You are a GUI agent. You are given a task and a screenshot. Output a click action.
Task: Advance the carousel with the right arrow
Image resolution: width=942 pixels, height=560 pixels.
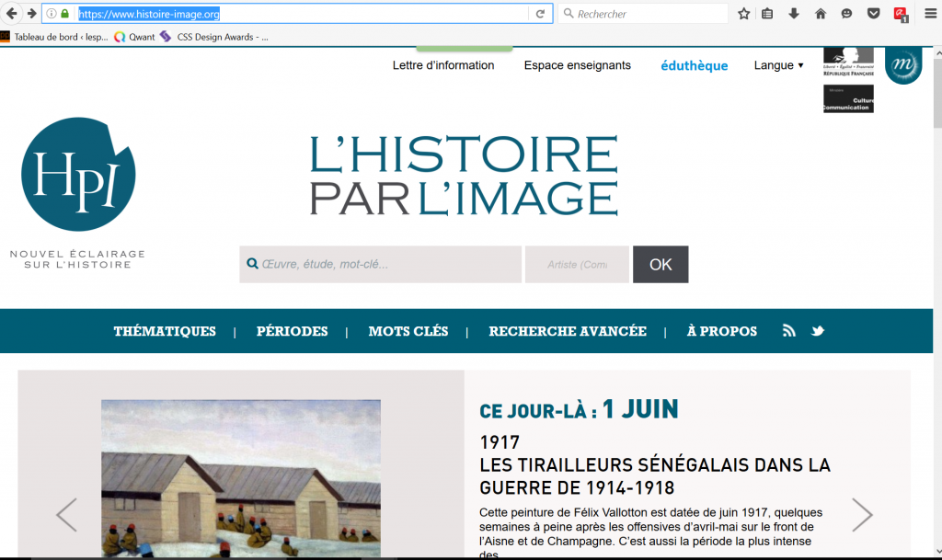pos(862,516)
